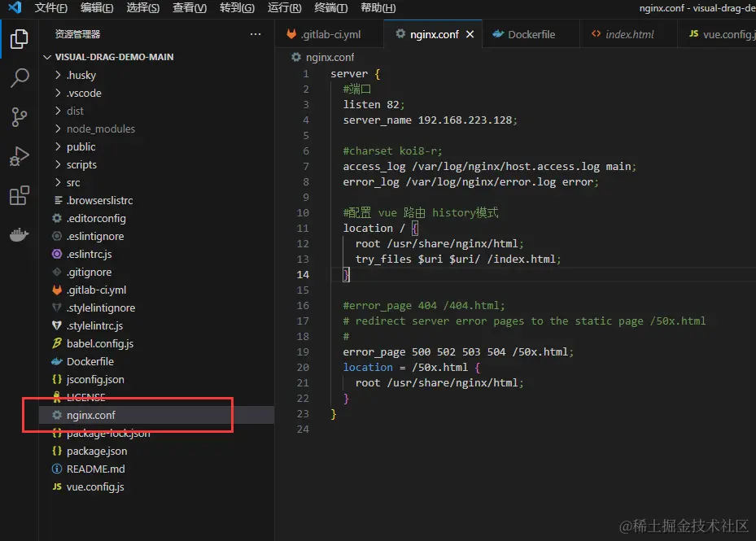Open the 终端(T) menu
Screen dimensions: 756x541
(x=330, y=7)
